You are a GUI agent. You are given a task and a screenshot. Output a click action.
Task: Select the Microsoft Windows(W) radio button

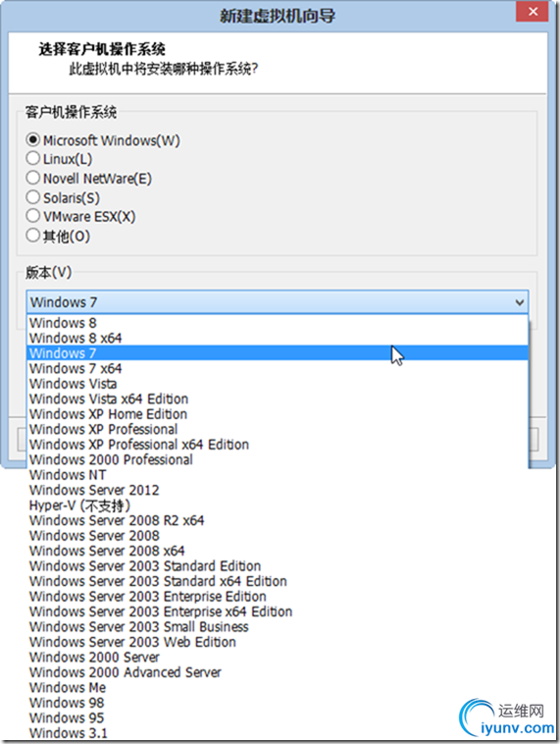point(32,140)
